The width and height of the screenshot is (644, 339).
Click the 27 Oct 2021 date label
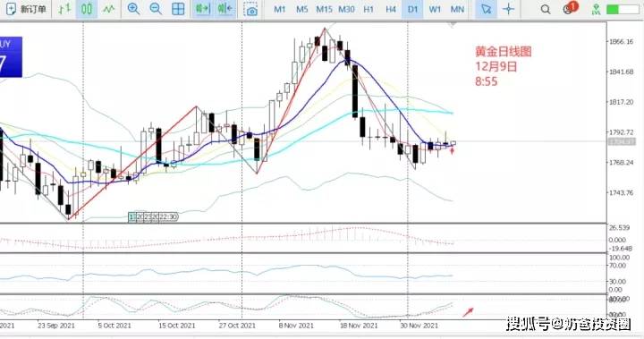[x=237, y=326]
